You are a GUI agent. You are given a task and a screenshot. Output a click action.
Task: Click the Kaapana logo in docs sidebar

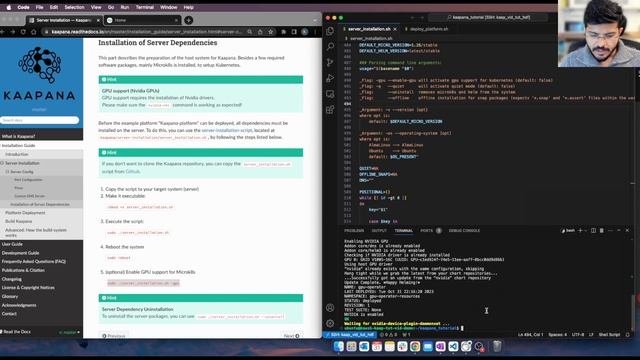click(40, 73)
